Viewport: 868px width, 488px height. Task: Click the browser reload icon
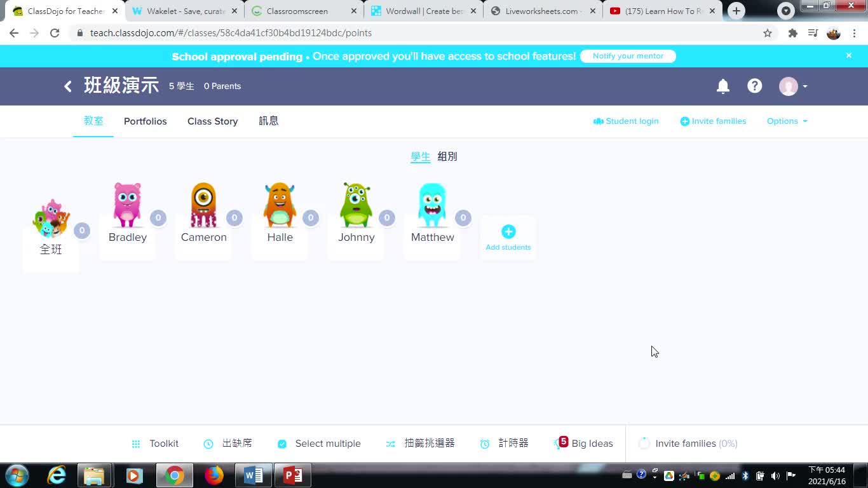(55, 33)
